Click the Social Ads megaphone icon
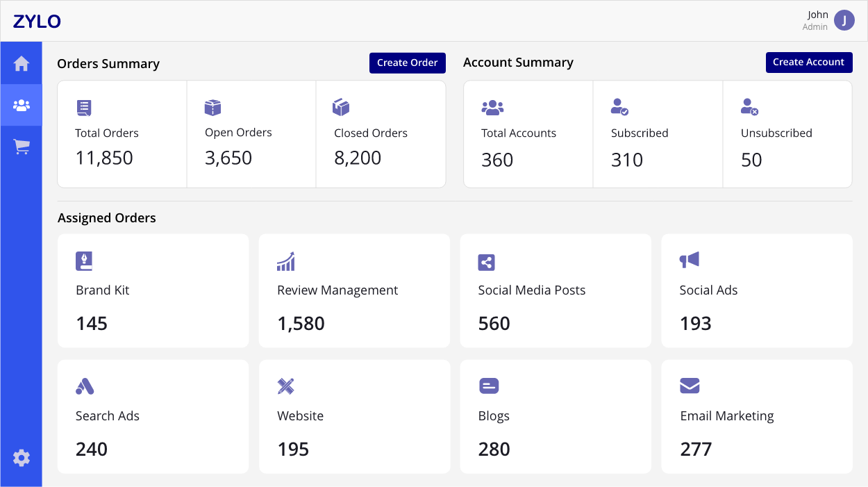 (689, 261)
